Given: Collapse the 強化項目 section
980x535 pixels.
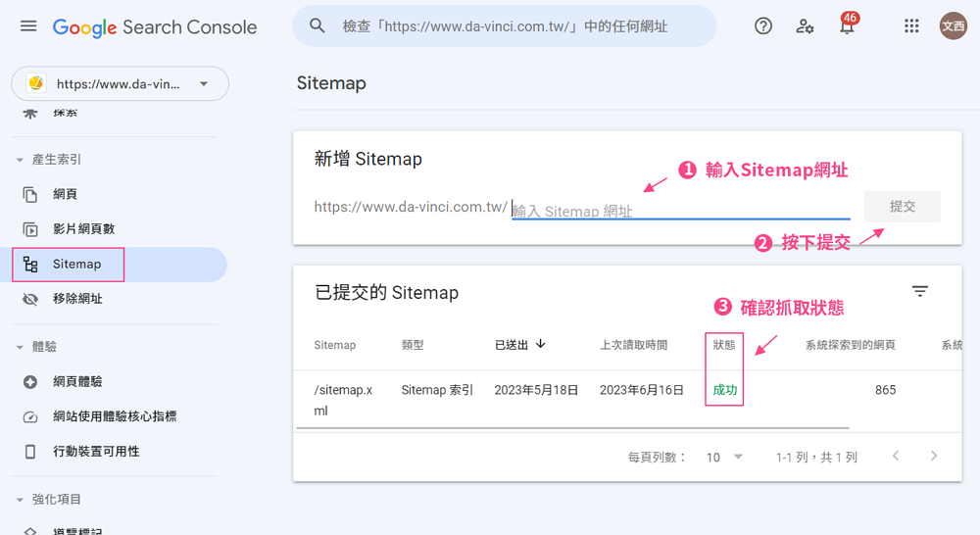Looking at the screenshot, I should (x=20, y=500).
